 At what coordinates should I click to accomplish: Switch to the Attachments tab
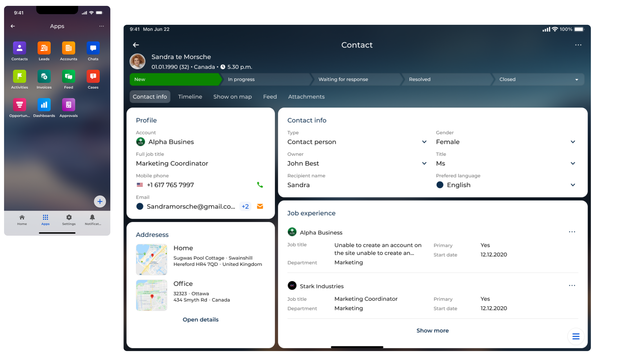tap(306, 97)
